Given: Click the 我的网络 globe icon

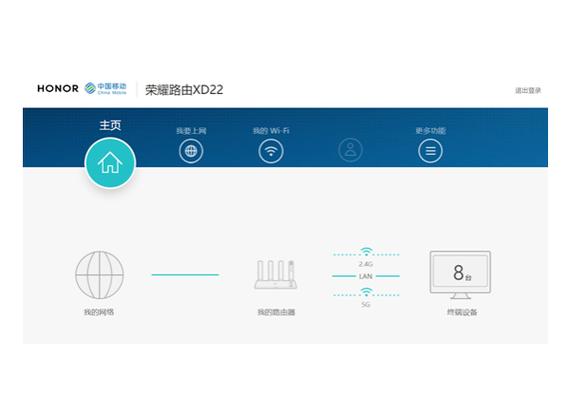Looking at the screenshot, I should click(99, 275).
